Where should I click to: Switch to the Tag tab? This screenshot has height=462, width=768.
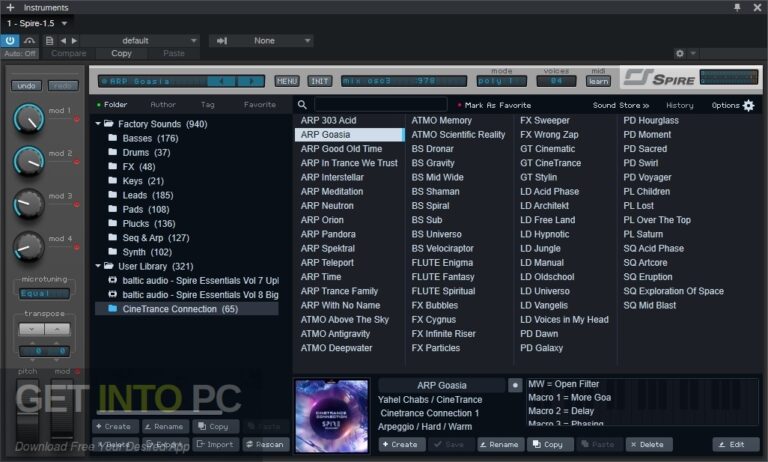(208, 105)
